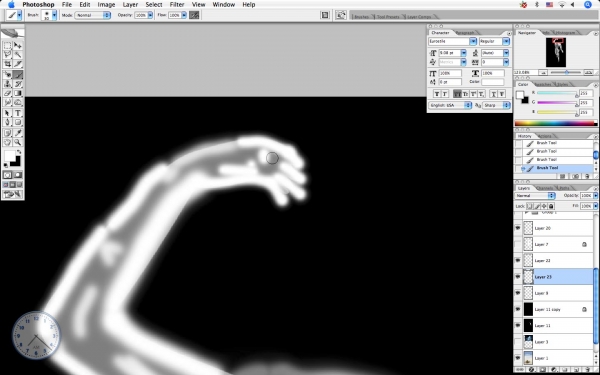The image size is (600, 375).
Task: Select the Hand tool
Action: [7, 142]
